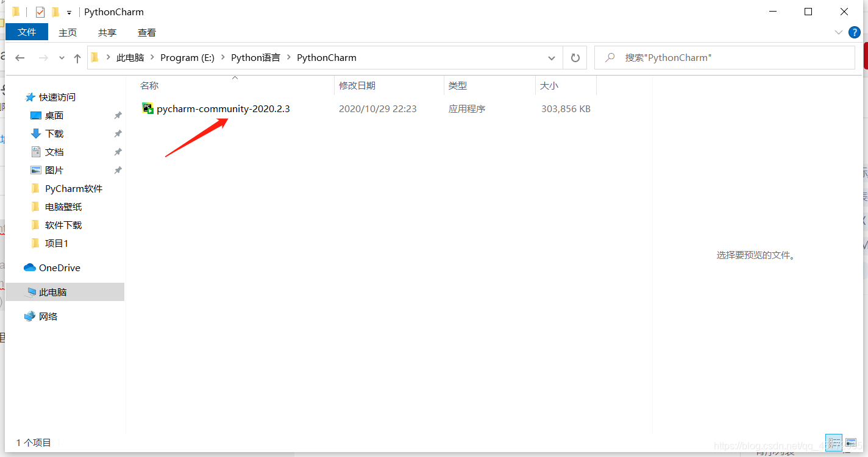Open Help with the blue question mark icon
The height and width of the screenshot is (457, 868).
click(853, 32)
